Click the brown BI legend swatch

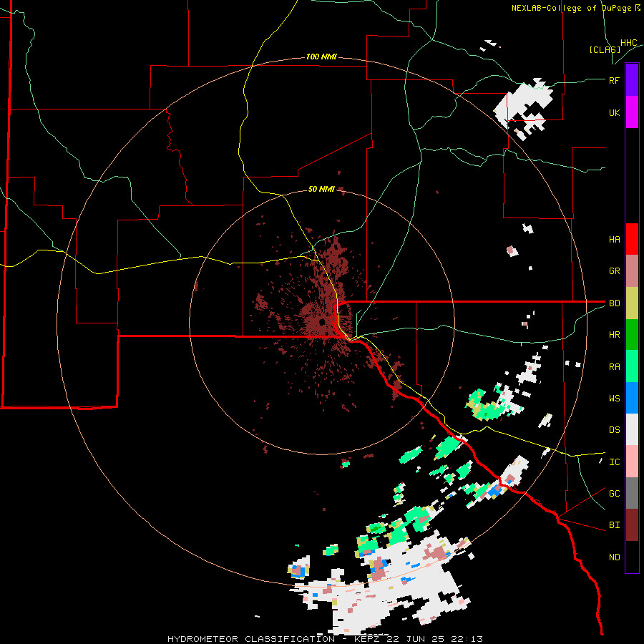(632, 525)
